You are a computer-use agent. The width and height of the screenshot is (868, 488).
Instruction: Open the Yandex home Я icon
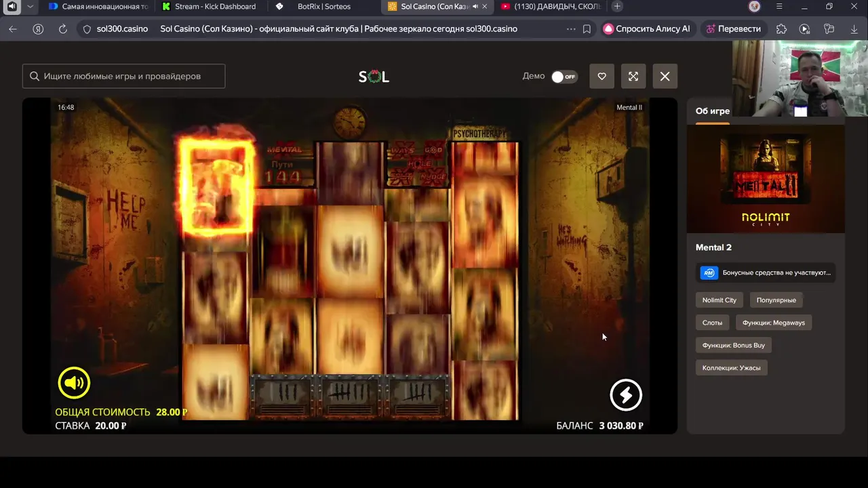point(39,29)
